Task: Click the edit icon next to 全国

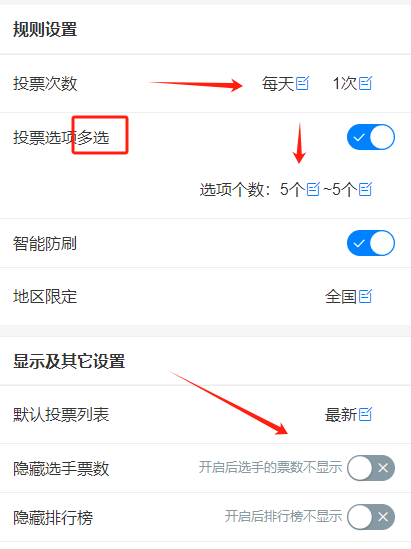Action: (x=365, y=296)
